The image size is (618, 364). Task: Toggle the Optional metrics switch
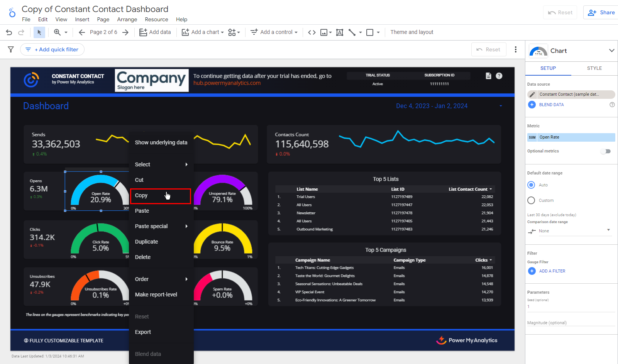(606, 151)
